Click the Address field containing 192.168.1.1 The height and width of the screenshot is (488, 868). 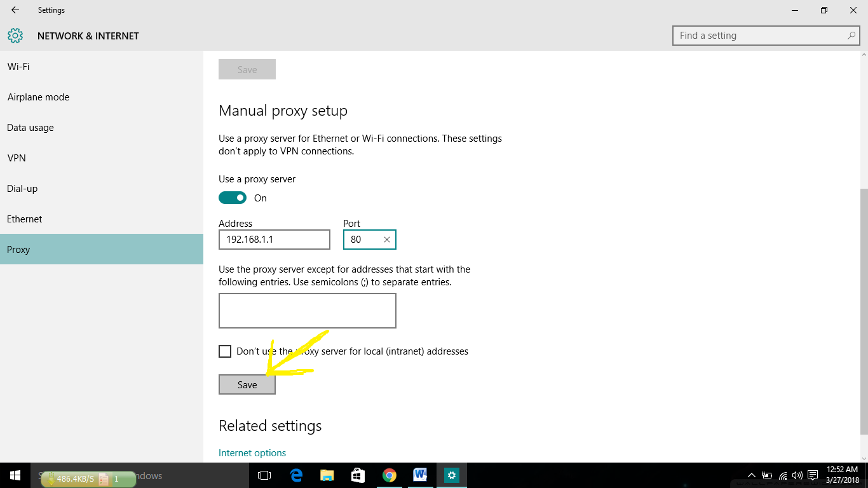pyautogui.click(x=275, y=240)
